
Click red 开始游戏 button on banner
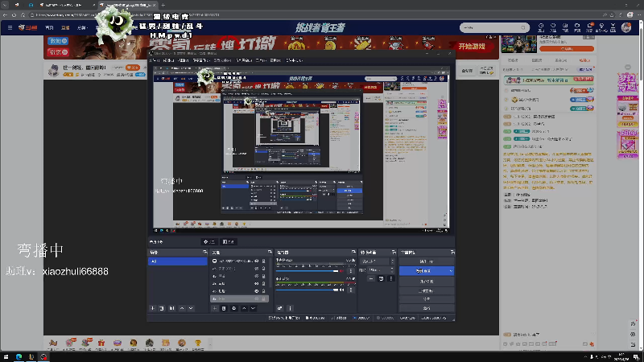point(472,47)
